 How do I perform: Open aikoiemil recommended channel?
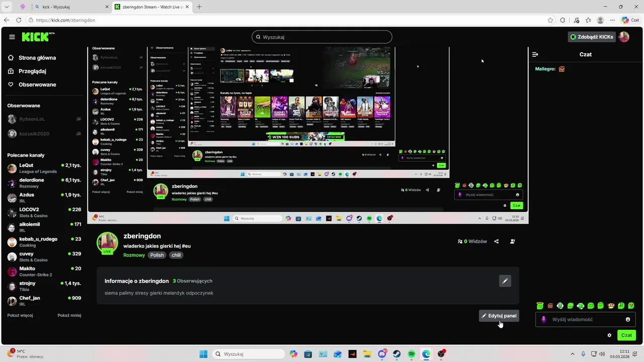coord(44,227)
